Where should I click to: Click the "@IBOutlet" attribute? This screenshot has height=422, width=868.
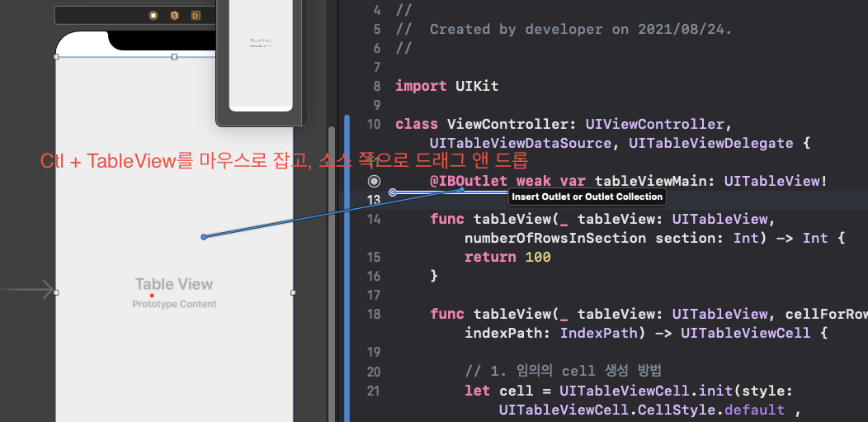point(469,181)
